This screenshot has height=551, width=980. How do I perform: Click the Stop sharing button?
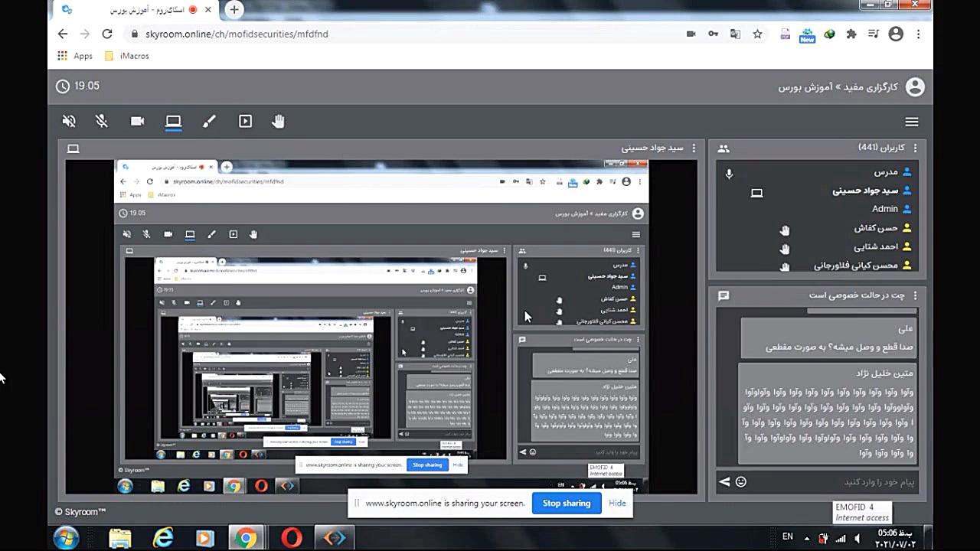coord(566,503)
